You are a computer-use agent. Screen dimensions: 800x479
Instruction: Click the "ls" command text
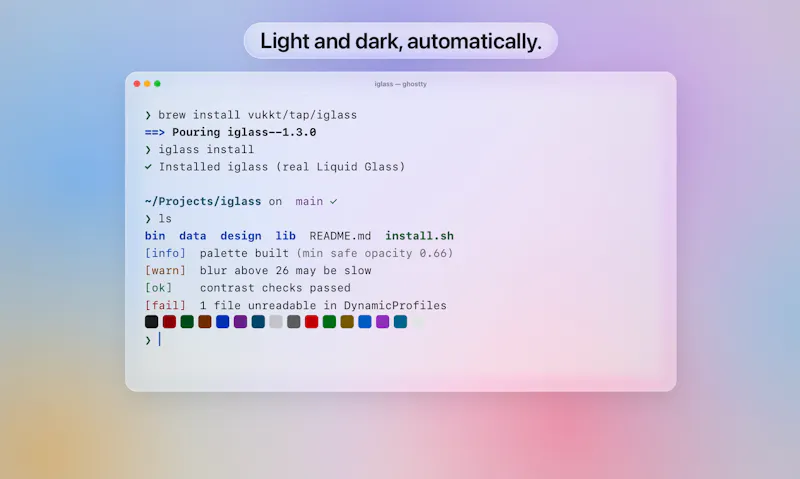(165, 219)
